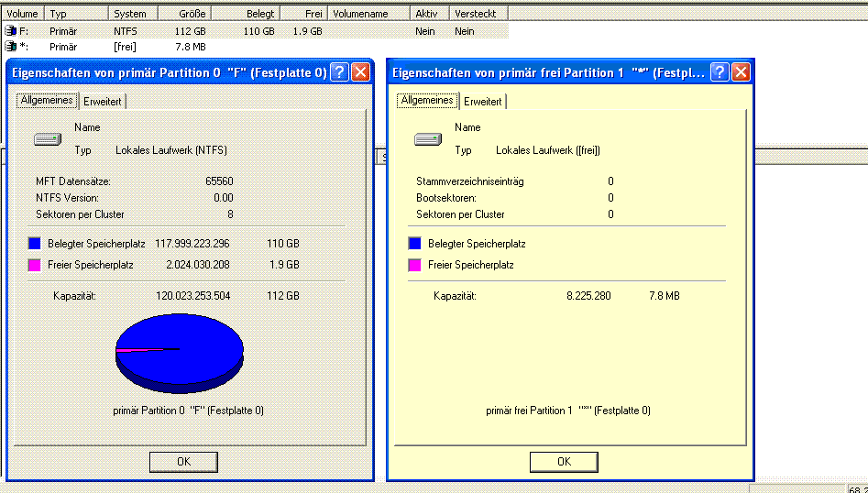The width and height of the screenshot is (868, 493).
Task: Click "NTFS Version:" label
Action: point(68,198)
